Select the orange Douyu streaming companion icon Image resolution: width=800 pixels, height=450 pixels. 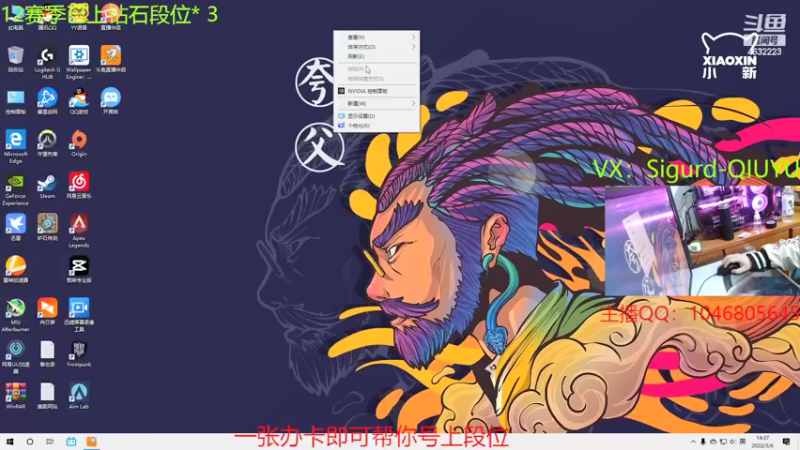(x=111, y=59)
